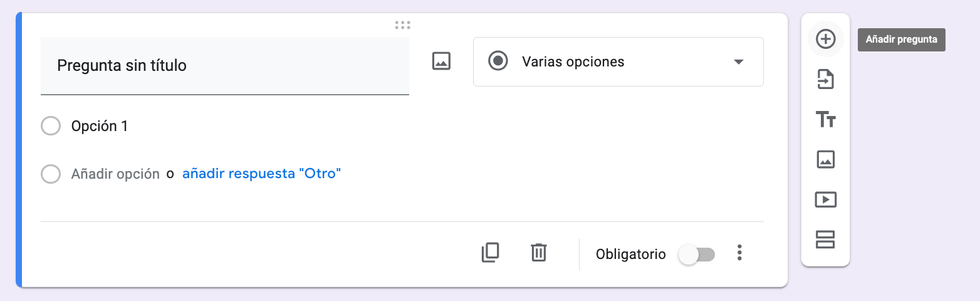This screenshot has width=980, height=301.
Task: Click the add question plus icon
Action: pyautogui.click(x=825, y=39)
